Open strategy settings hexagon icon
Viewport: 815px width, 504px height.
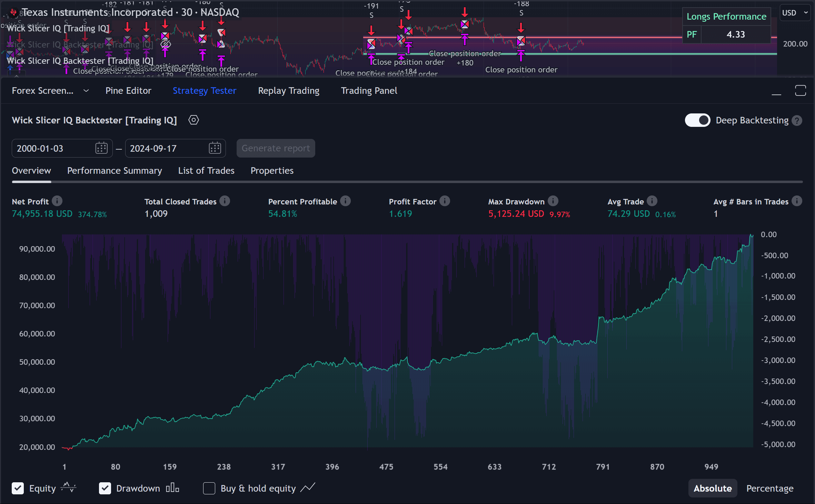point(193,120)
